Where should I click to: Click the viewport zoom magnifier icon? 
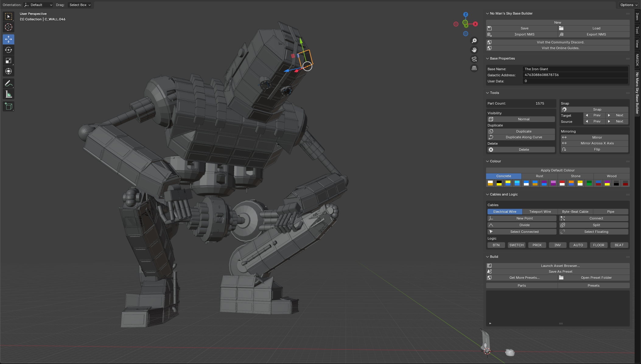[474, 41]
